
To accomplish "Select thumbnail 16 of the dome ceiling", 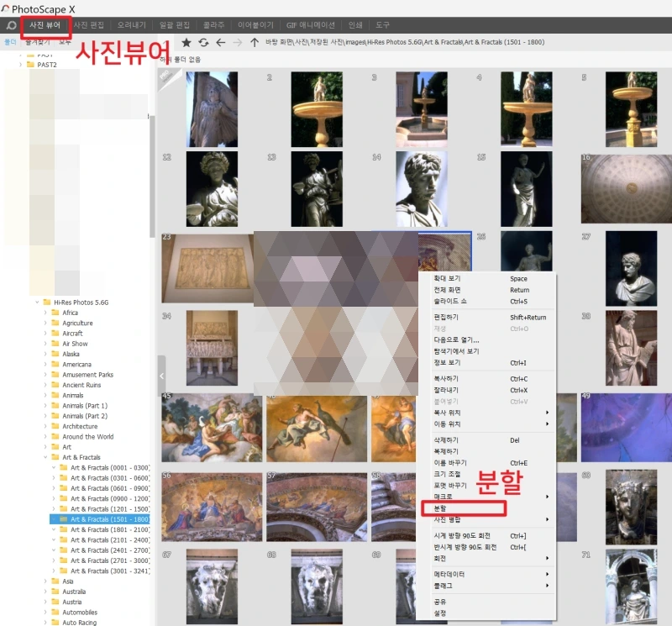I will click(626, 189).
